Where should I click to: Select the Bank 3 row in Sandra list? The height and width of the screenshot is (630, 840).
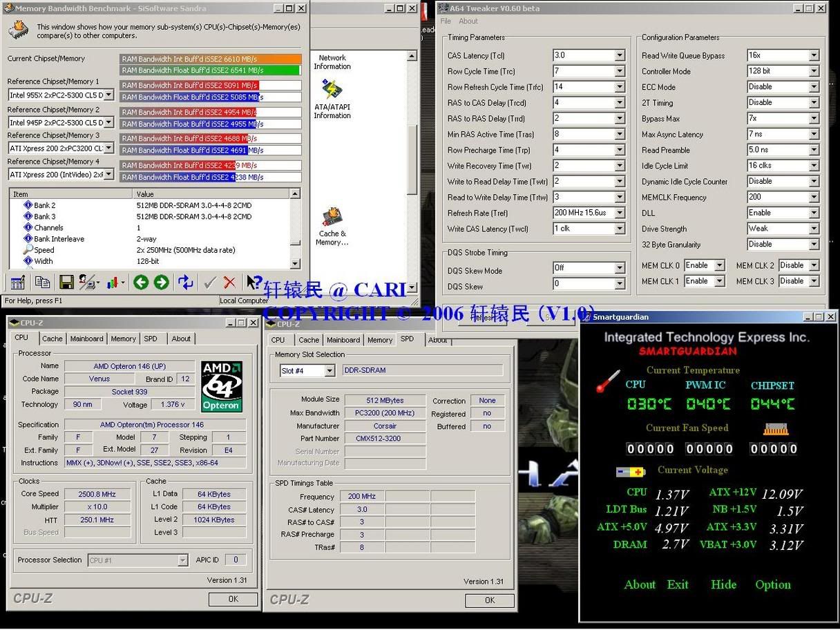coord(155,216)
